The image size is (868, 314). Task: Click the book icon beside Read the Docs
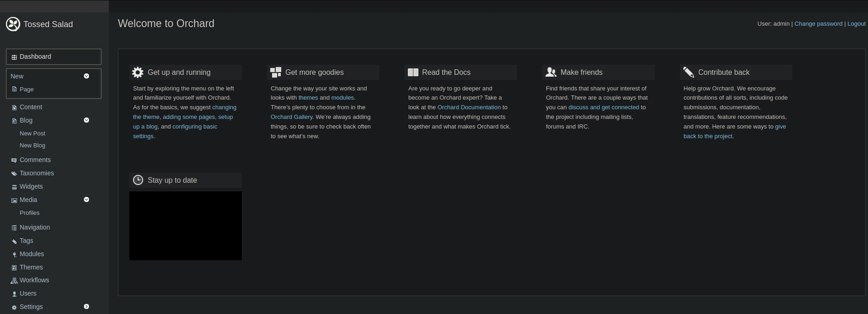413,73
